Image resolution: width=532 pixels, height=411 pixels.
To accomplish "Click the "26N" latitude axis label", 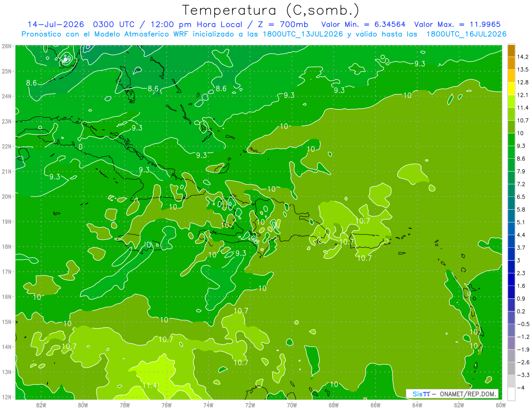I will click(x=7, y=46).
